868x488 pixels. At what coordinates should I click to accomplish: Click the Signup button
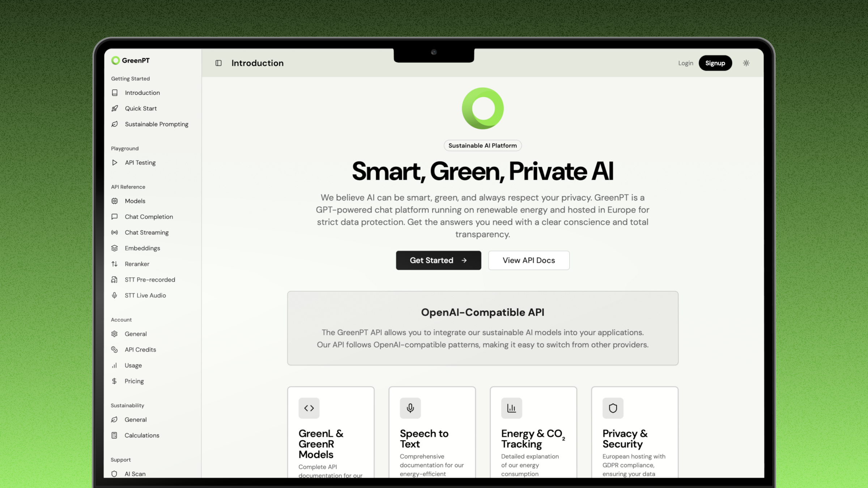point(715,63)
